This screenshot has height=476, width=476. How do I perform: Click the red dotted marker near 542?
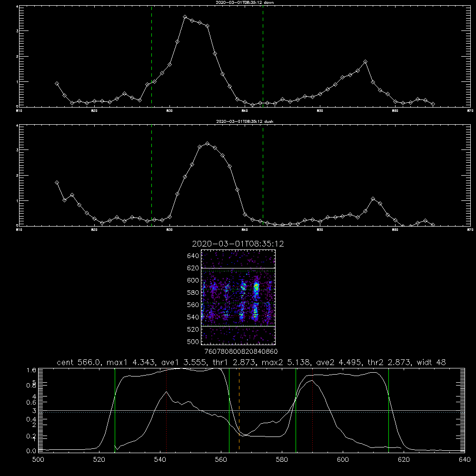(x=166, y=410)
